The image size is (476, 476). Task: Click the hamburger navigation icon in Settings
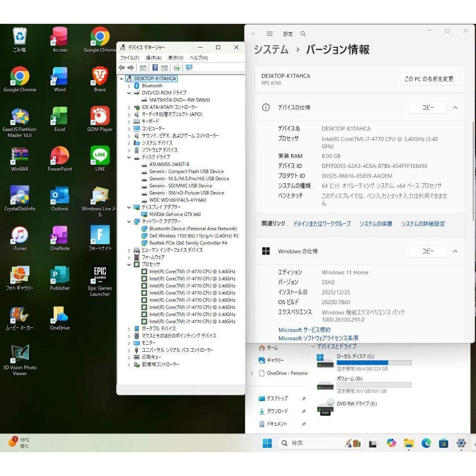pyautogui.click(x=269, y=33)
